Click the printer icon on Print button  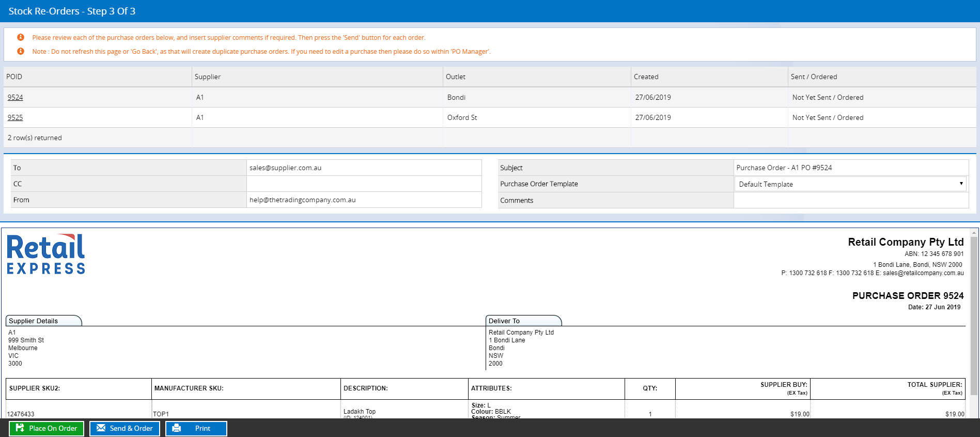click(176, 428)
